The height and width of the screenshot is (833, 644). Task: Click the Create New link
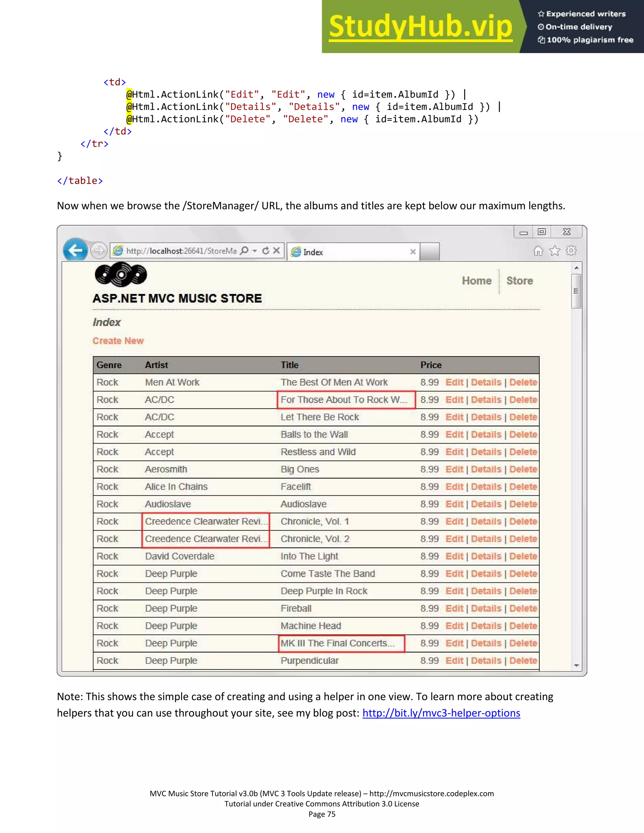[x=118, y=341]
